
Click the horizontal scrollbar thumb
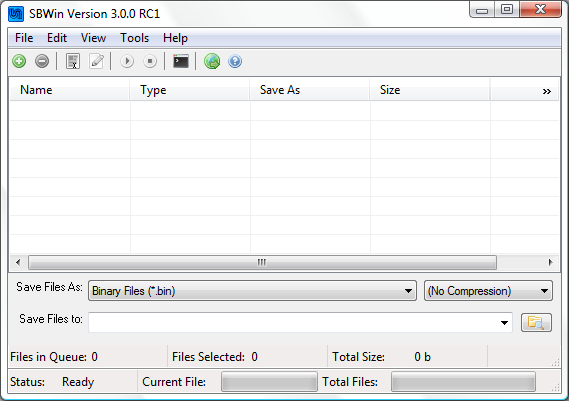tap(262, 262)
